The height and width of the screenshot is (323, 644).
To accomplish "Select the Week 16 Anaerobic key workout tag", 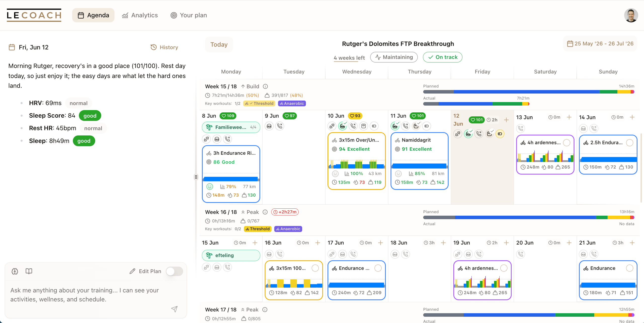I will tap(288, 229).
